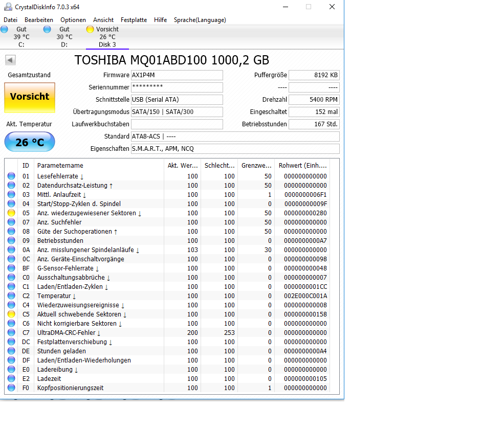Select the Nicht korrigierbare Sektoren row

168,324
